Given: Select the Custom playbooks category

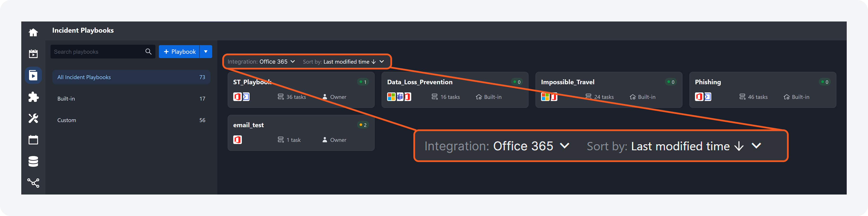Looking at the screenshot, I should 131,120.
